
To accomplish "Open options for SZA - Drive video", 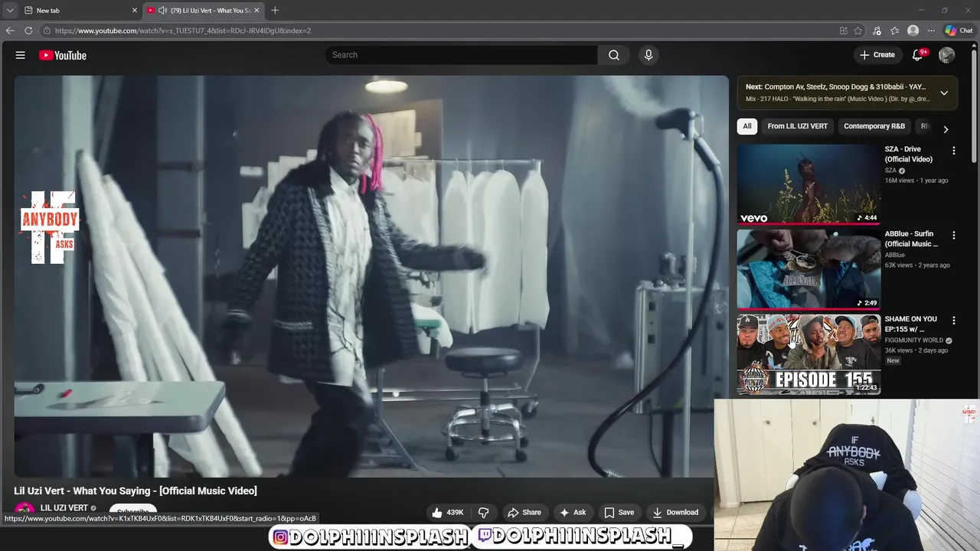I will point(953,151).
